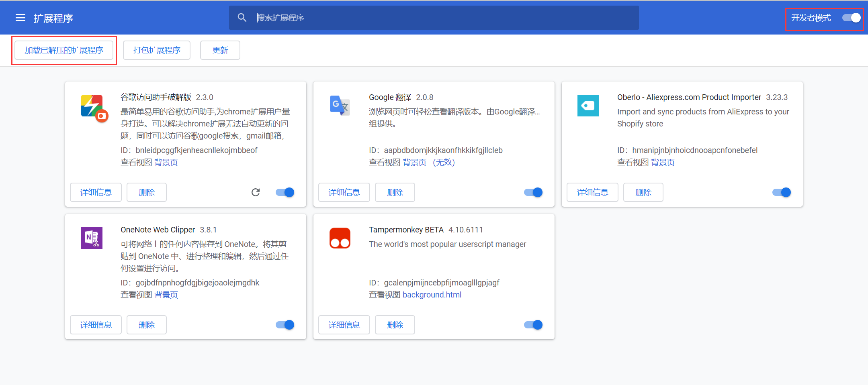Viewport: 868px width, 385px height.
Task: Click the search magnifier icon
Action: pyautogui.click(x=242, y=18)
